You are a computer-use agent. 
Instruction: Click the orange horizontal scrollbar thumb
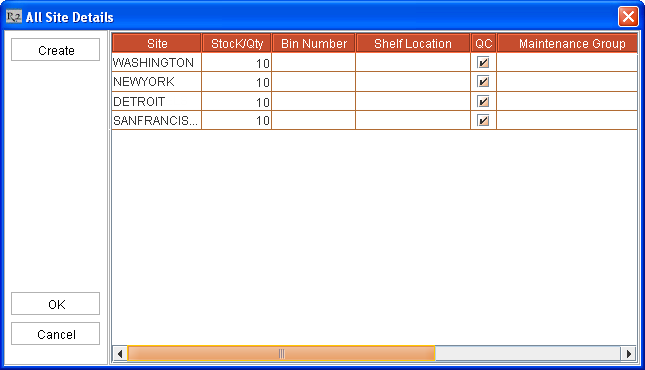click(x=281, y=354)
